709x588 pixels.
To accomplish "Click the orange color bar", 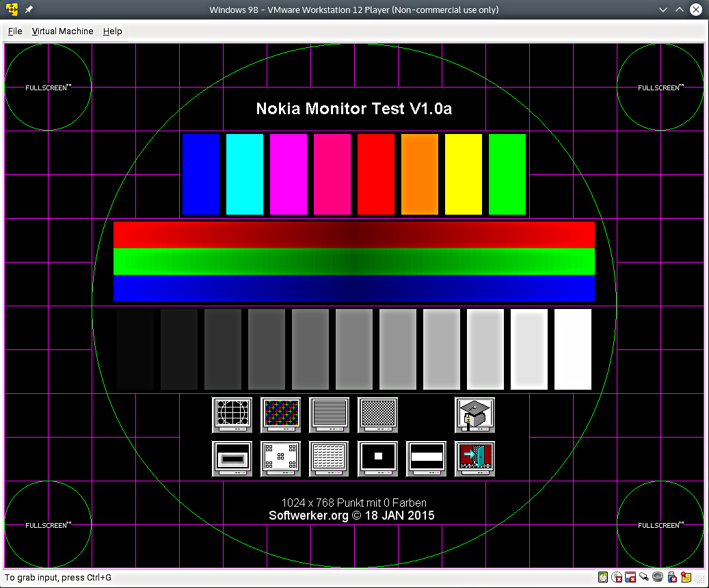I will click(420, 174).
